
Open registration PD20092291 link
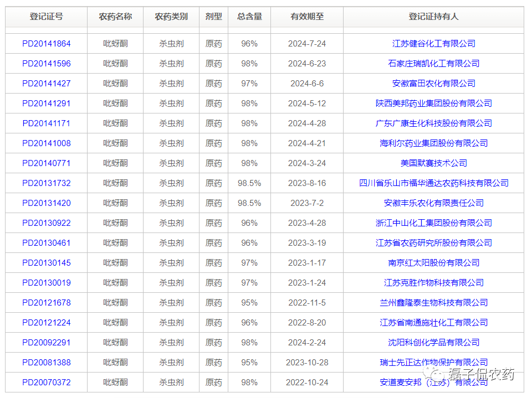click(x=47, y=343)
